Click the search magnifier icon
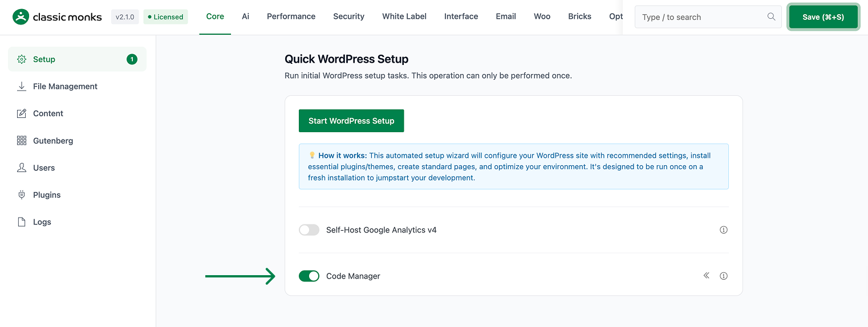 pyautogui.click(x=771, y=17)
